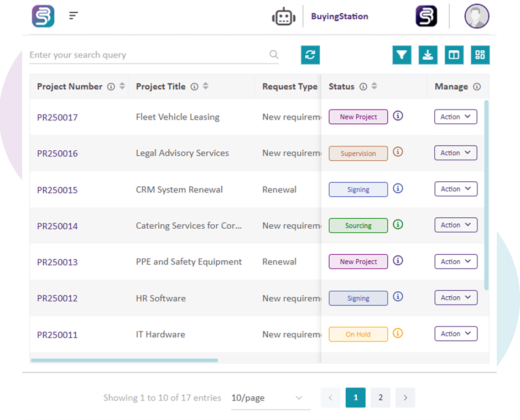Click the search magnifier icon
Viewport: 520px width, 420px height.
274,55
